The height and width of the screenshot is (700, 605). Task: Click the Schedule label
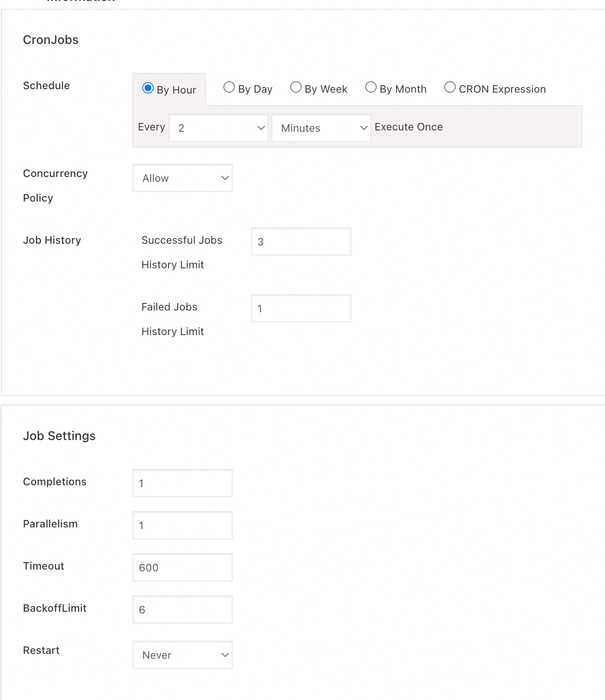pyautogui.click(x=47, y=86)
